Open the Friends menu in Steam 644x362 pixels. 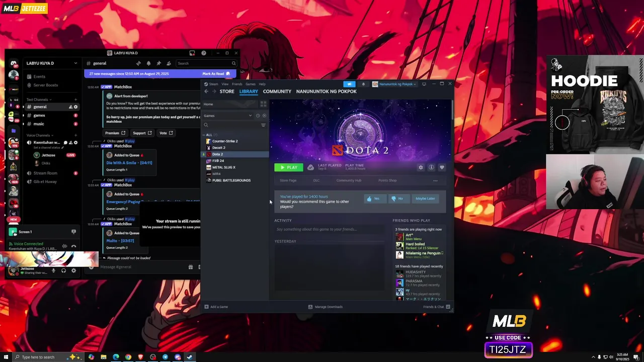tap(237, 84)
